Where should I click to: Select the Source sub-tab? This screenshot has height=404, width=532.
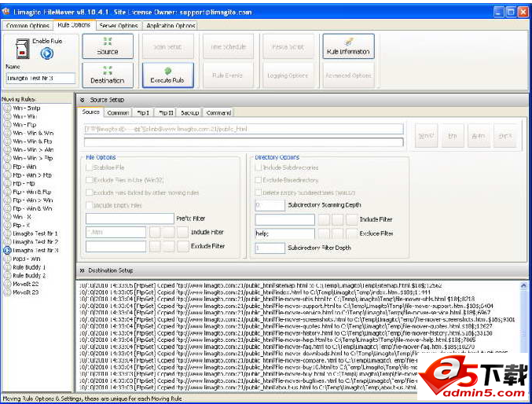[91, 112]
